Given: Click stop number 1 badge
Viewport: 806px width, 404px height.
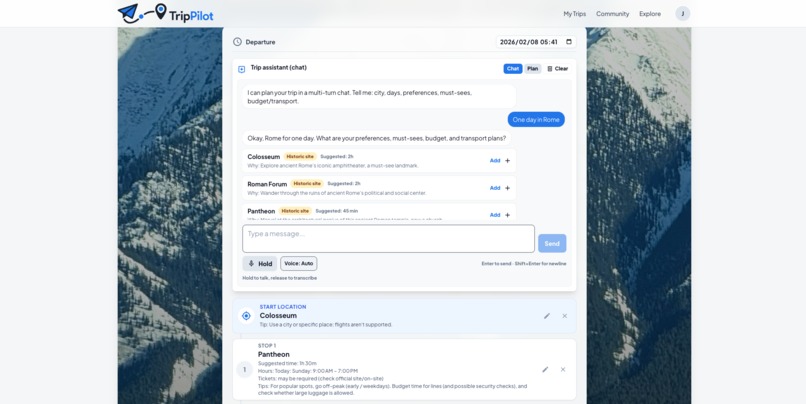Looking at the screenshot, I should (244, 370).
